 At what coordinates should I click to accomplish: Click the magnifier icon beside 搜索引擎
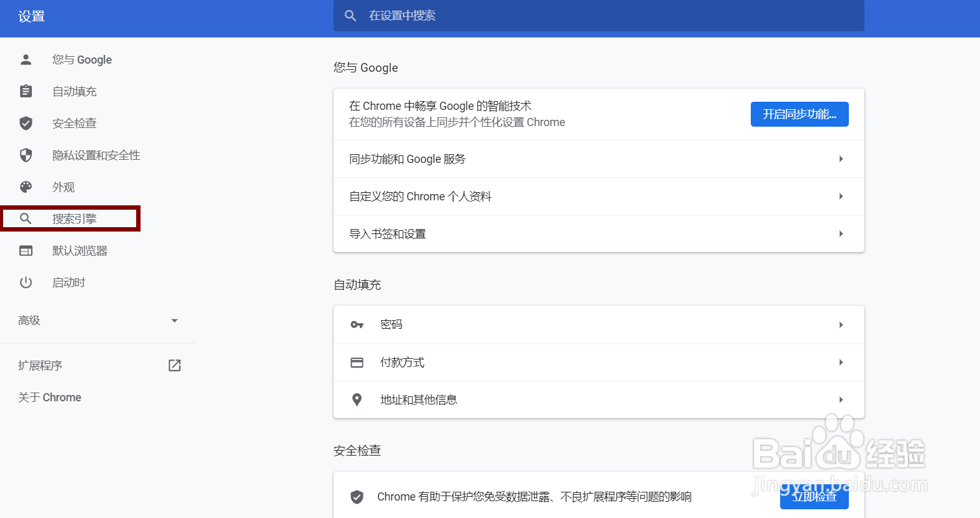[x=26, y=218]
